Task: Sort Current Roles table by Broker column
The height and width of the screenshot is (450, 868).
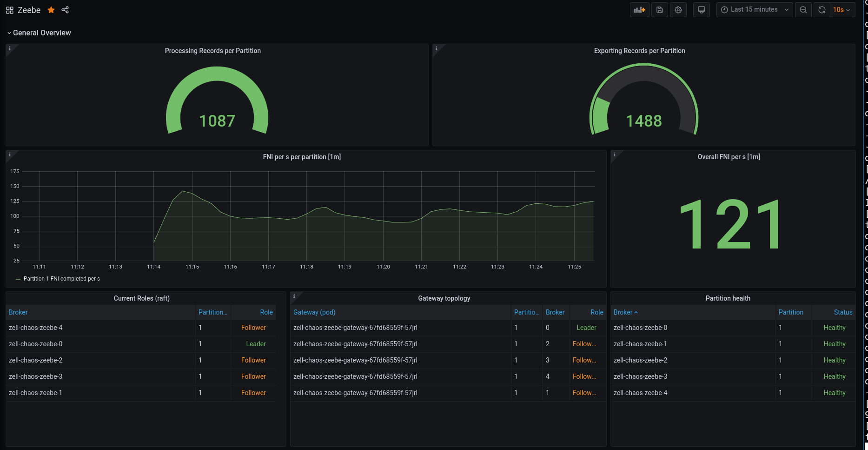Action: coord(18,312)
